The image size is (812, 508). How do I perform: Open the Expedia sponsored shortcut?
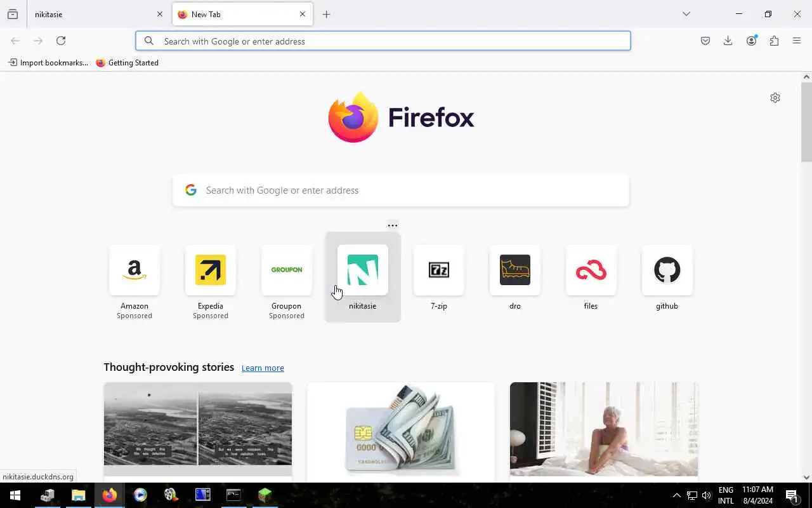pyautogui.click(x=211, y=277)
